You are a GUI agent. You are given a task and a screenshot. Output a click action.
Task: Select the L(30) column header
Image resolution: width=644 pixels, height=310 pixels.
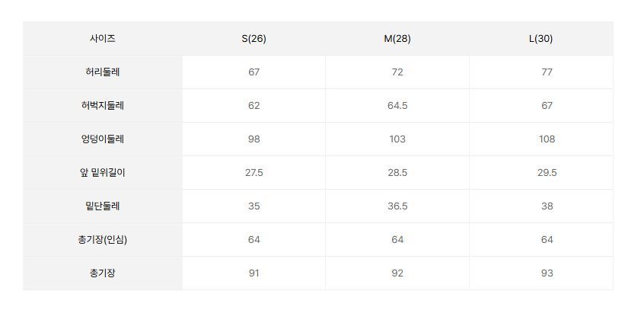tap(540, 39)
